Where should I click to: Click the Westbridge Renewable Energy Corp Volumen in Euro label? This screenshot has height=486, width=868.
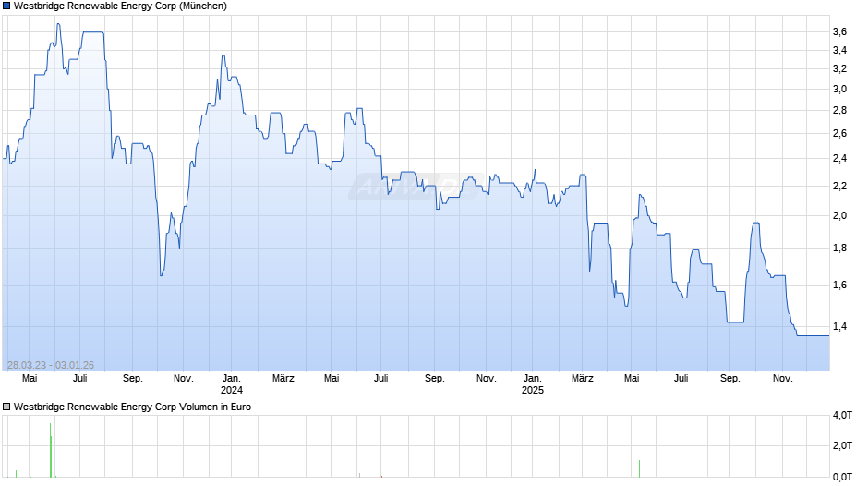132,407
